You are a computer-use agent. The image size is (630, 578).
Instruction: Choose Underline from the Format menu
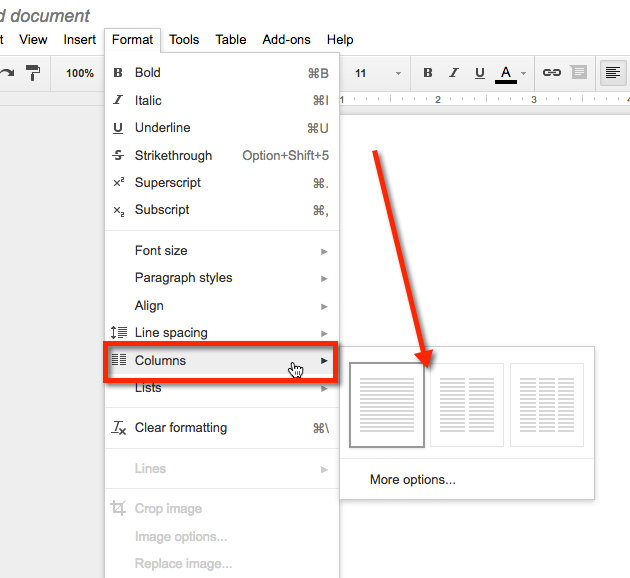[x=222, y=128]
